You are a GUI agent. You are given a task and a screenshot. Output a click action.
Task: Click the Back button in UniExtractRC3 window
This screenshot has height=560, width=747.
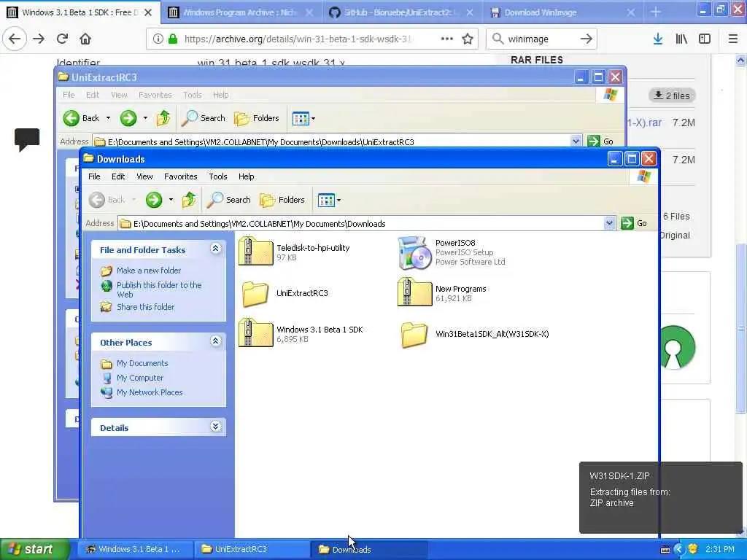click(x=82, y=118)
